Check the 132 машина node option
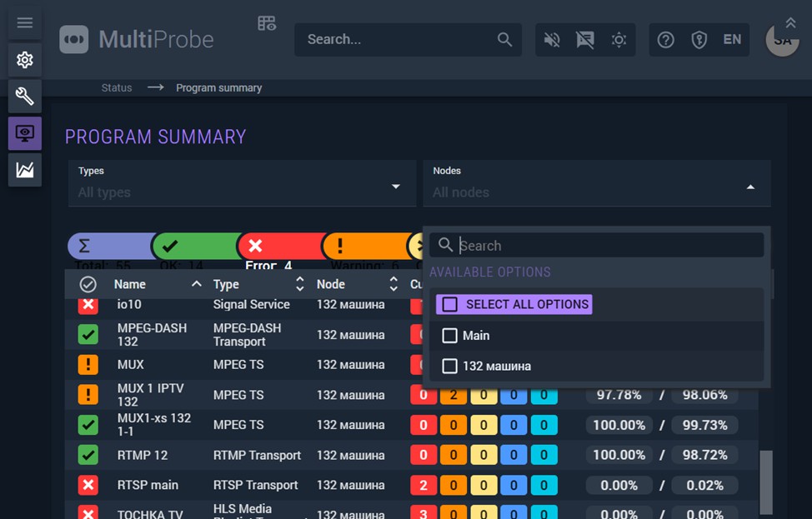The height and width of the screenshot is (519, 812). pos(450,367)
